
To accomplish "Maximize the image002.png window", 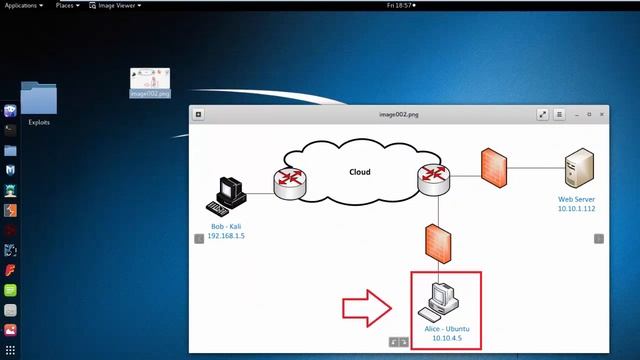I will (x=589, y=115).
